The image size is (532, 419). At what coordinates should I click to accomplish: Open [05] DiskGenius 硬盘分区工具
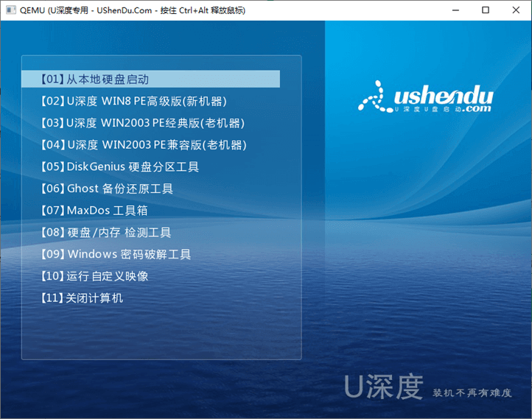120,166
